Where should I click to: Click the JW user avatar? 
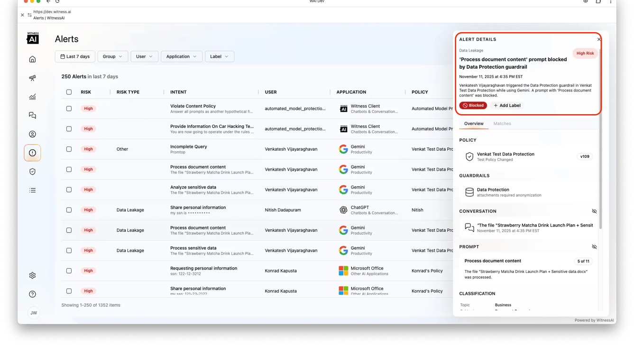coord(34,313)
